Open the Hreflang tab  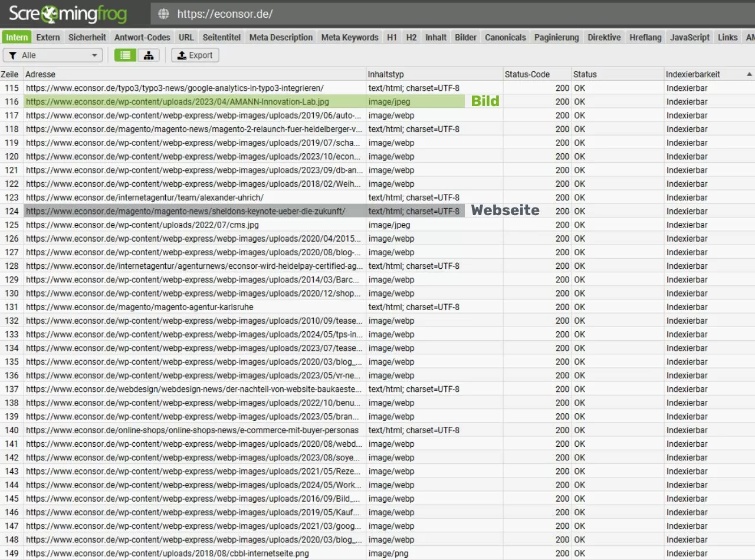pos(645,37)
